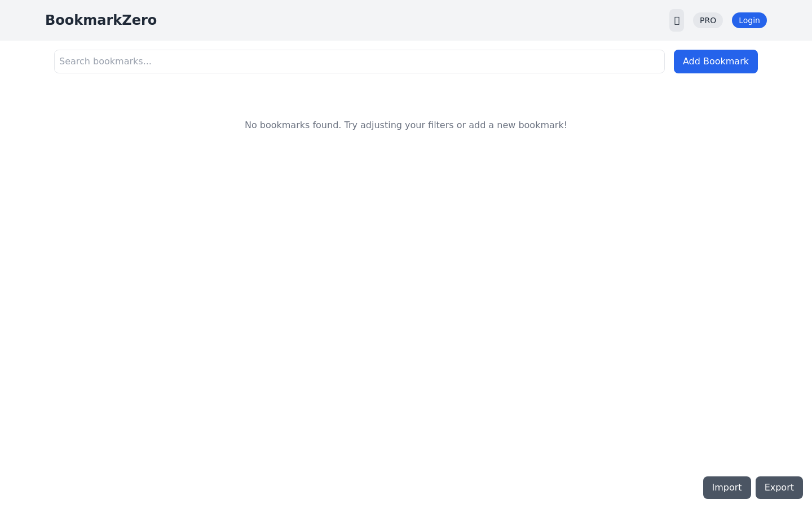Viewport: 812px width, 508px height.
Task: Select the 'No bookmarks found' message text
Action: coord(406,125)
